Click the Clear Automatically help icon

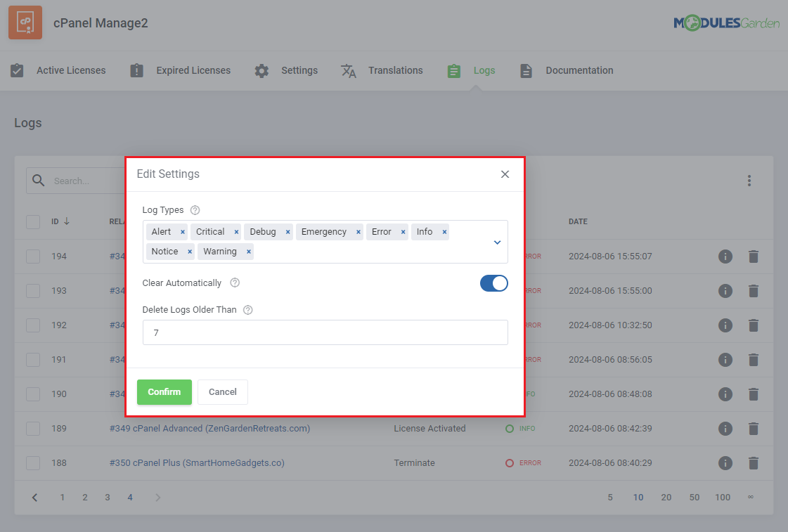click(235, 283)
